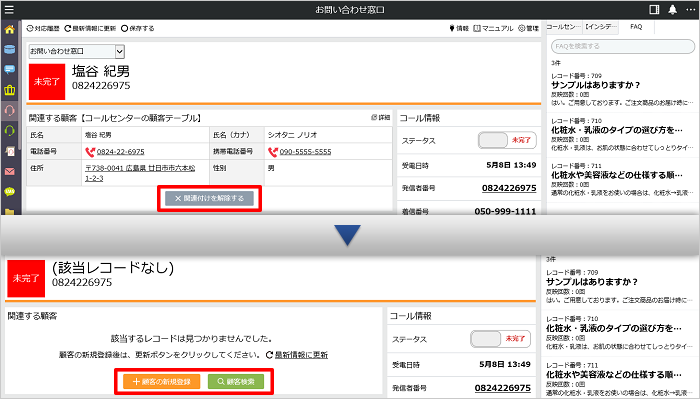
Task: Click the gender value 男
Action: point(271,168)
